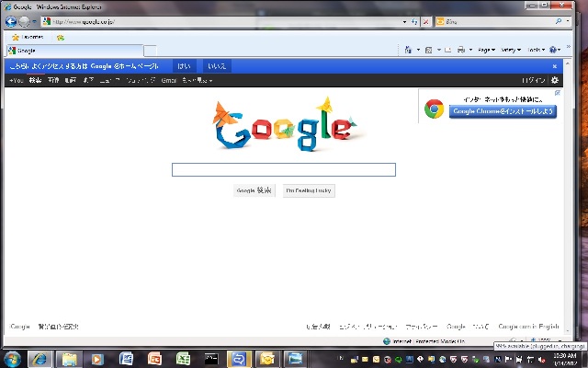Image resolution: width=588 pixels, height=368 pixels.
Task: Expand the command bar overflow chevron
Action: pyautogui.click(x=568, y=47)
